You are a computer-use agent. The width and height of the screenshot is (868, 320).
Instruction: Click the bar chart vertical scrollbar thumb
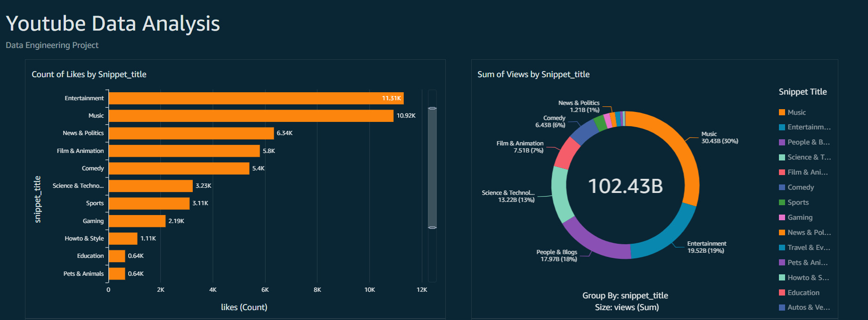coord(432,168)
